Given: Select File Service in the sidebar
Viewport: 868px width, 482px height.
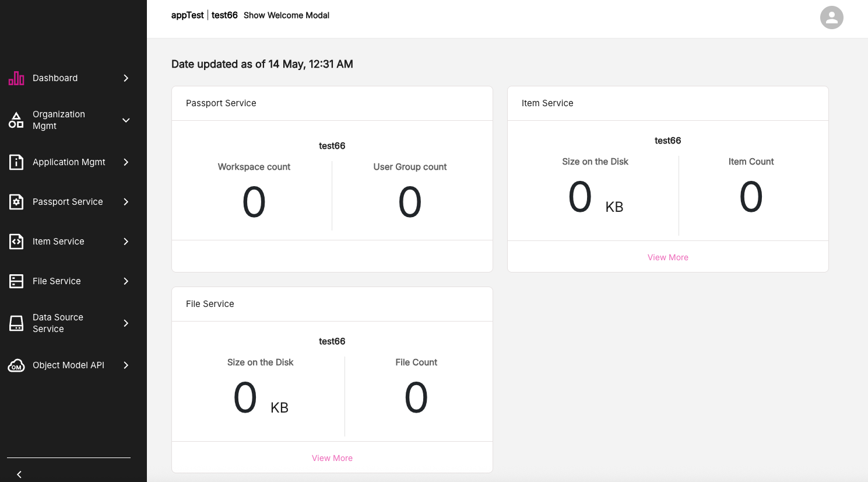Looking at the screenshot, I should click(57, 281).
